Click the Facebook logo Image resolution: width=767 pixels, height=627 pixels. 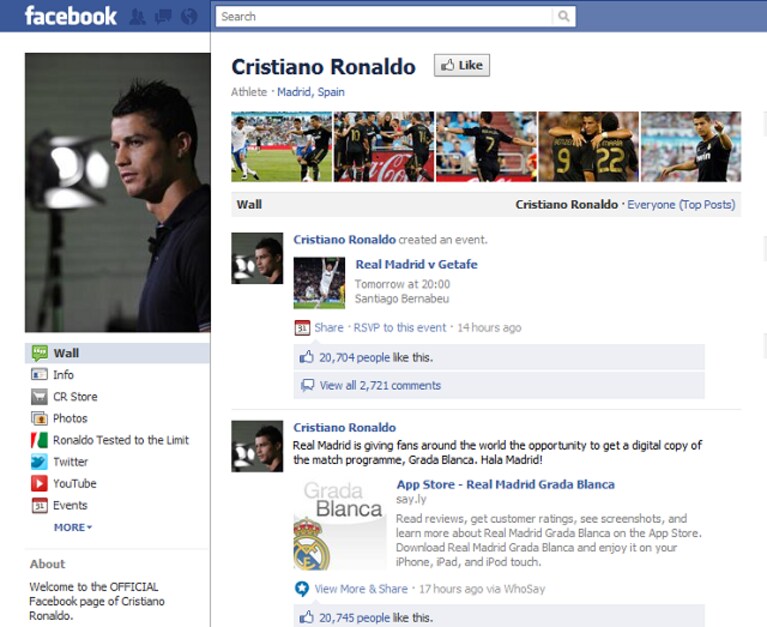point(70,16)
